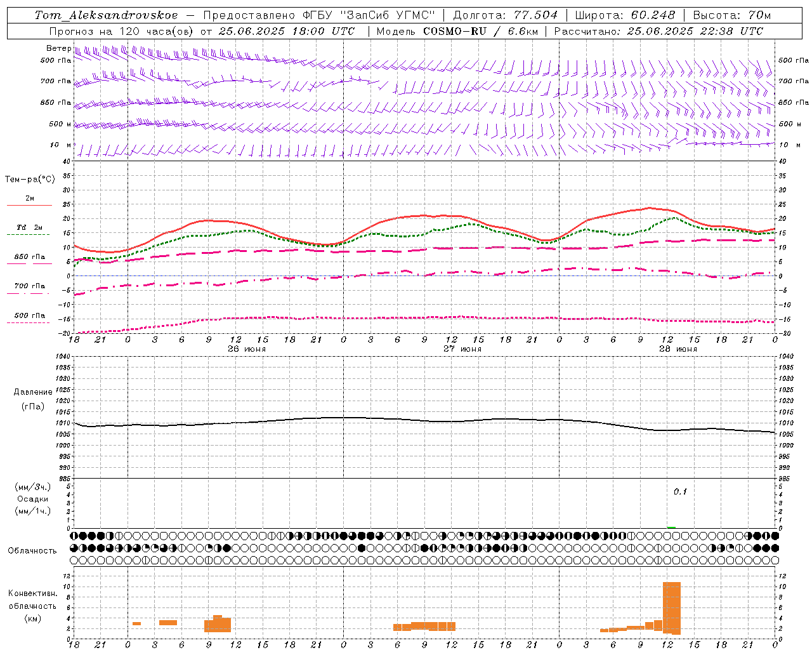Click the Облачность panel label
Screen dimensions: 812x650
pos(32,551)
